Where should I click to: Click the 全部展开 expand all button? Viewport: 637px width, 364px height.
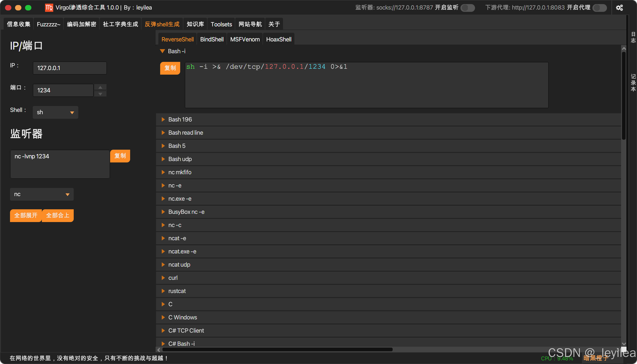point(26,215)
